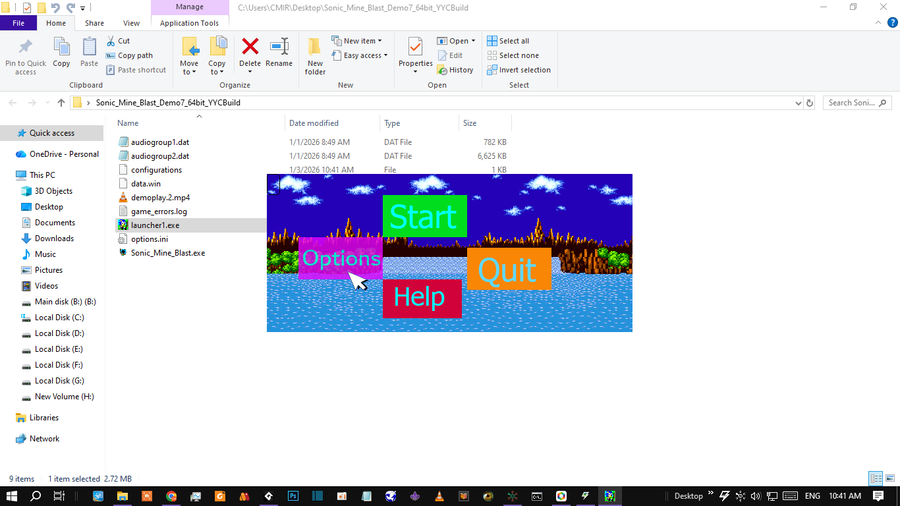Click the red Delete icon
Screen dimensions: 900x506
250,47
